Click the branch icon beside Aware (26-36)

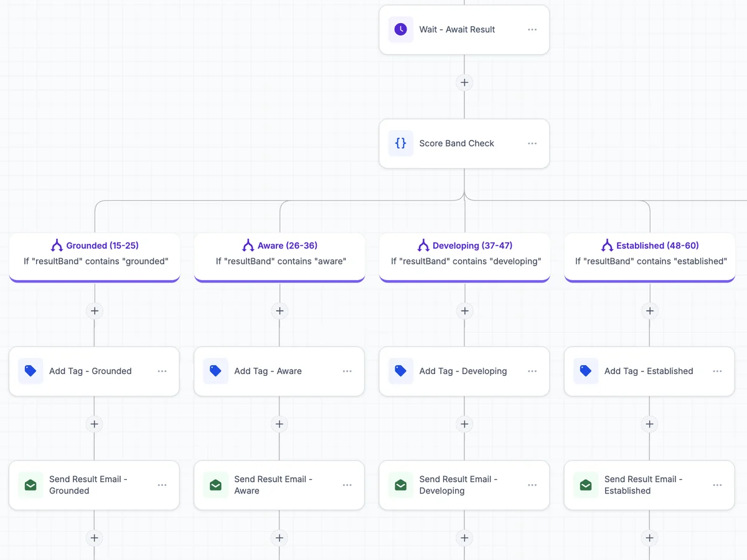(248, 245)
